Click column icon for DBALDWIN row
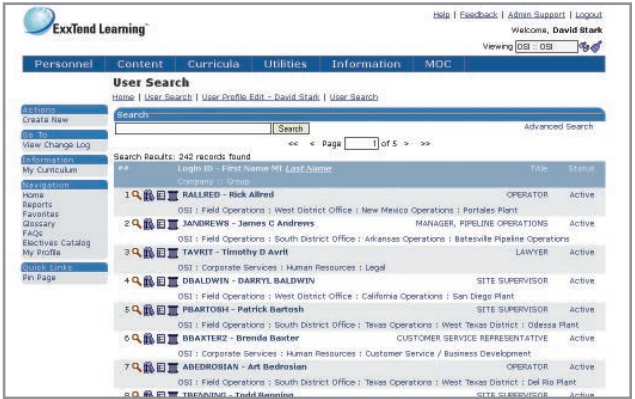The image size is (635, 399). tap(173, 282)
